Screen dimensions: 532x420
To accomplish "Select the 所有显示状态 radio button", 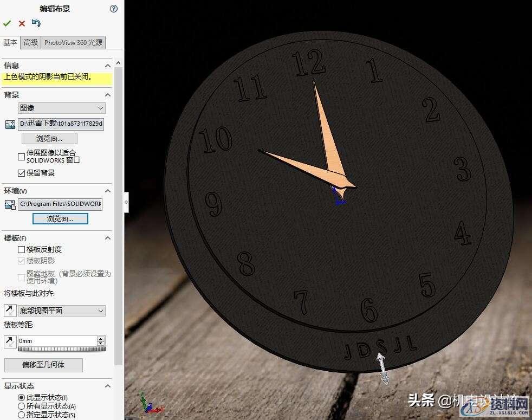I will (x=22, y=406).
